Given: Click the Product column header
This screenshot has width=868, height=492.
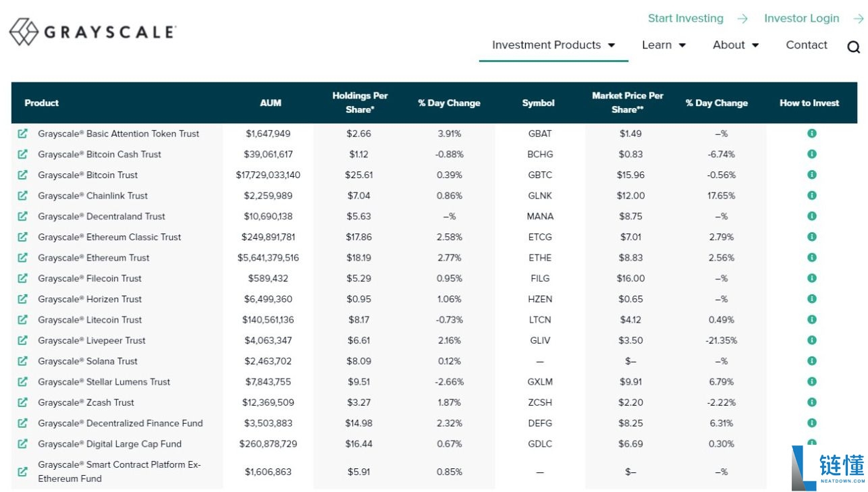Looking at the screenshot, I should pos(41,103).
